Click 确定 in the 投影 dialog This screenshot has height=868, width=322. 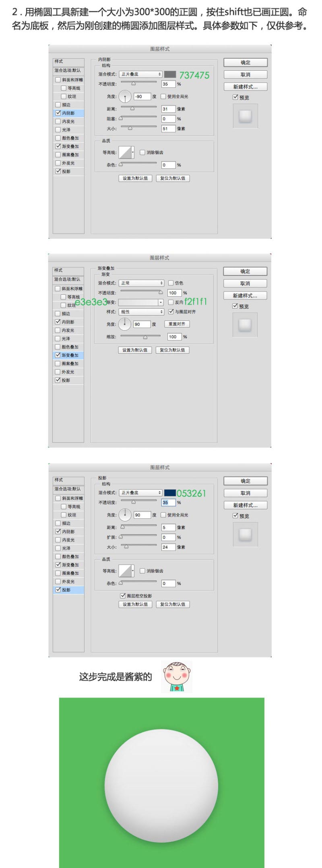tap(246, 481)
